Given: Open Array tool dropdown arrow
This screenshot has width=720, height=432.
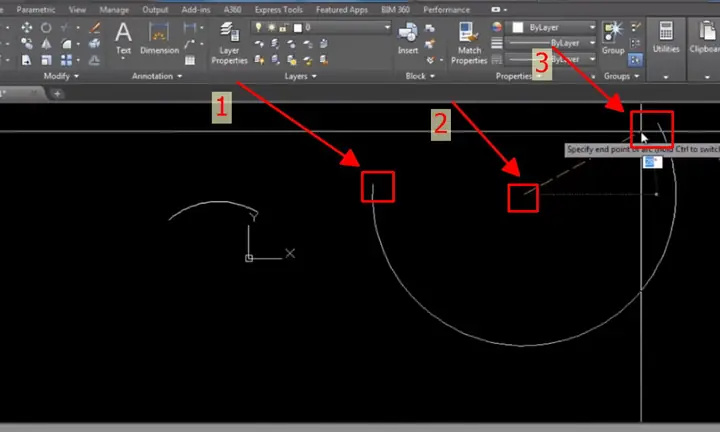Looking at the screenshot, I should [x=78, y=60].
